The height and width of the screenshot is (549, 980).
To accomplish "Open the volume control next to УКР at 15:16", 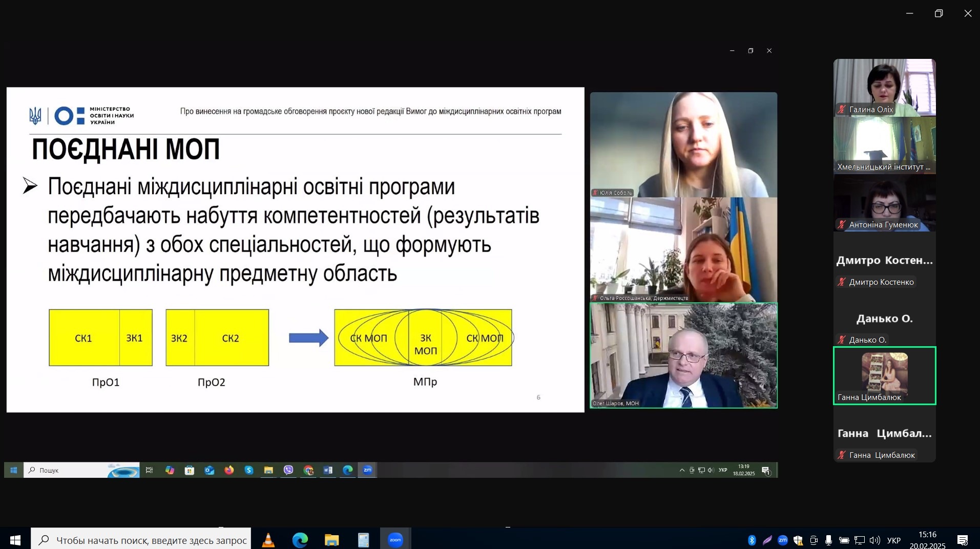I will (874, 540).
